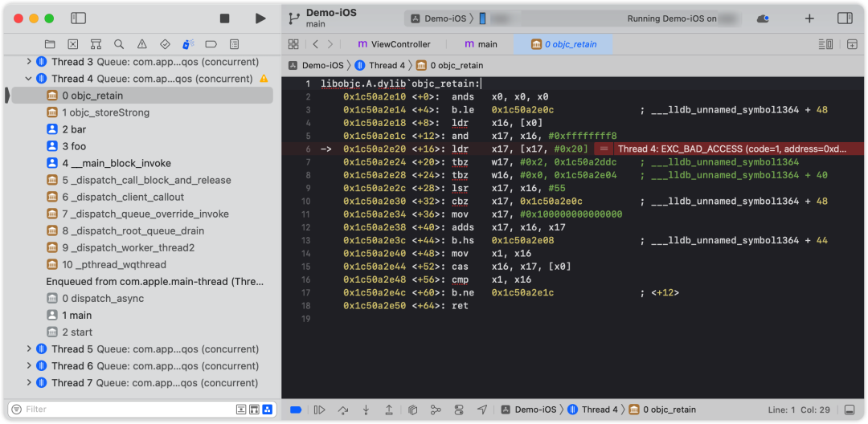Expand Thread 5 in debug navigator

(29, 349)
